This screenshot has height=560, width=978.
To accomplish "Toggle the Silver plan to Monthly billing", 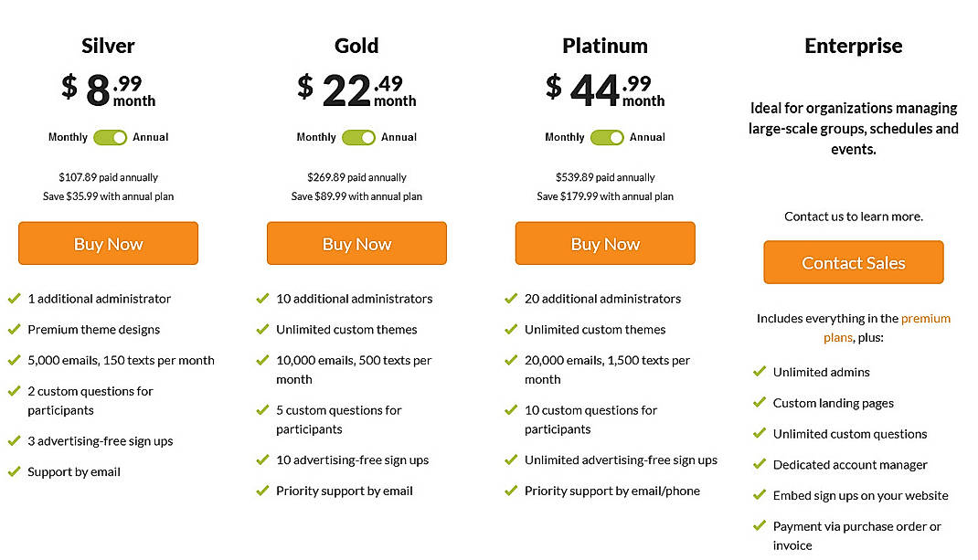I will (x=109, y=137).
